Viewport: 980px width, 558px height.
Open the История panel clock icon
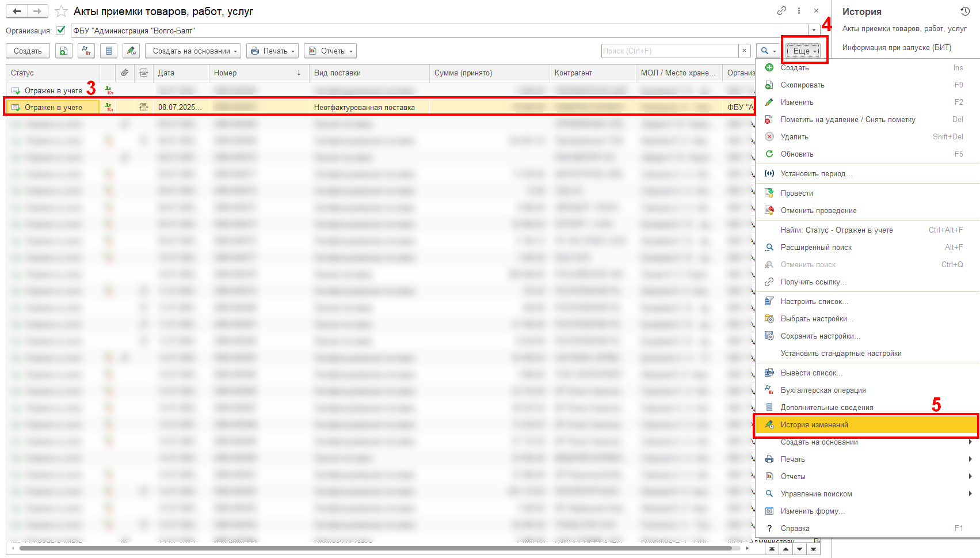point(965,12)
